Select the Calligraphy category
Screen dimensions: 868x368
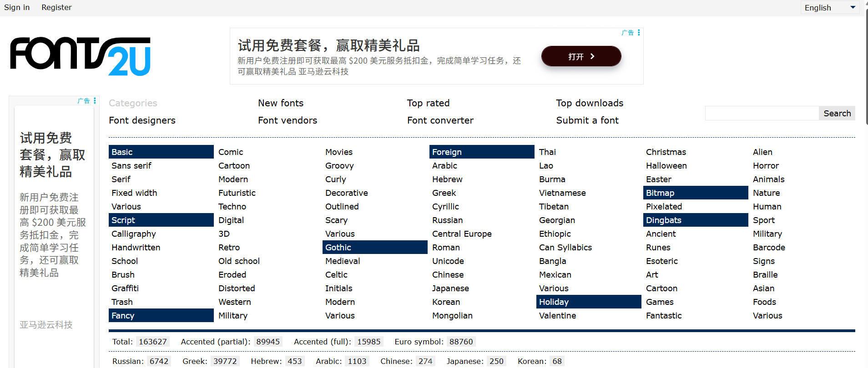133,234
